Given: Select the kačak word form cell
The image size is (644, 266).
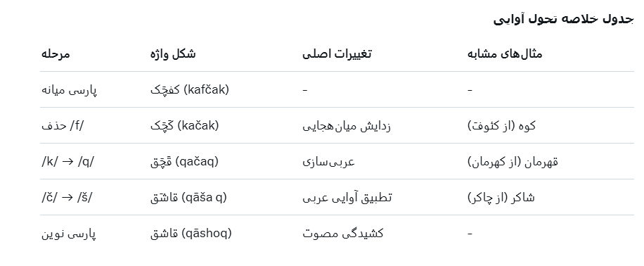Looking at the screenshot, I should (185, 126).
